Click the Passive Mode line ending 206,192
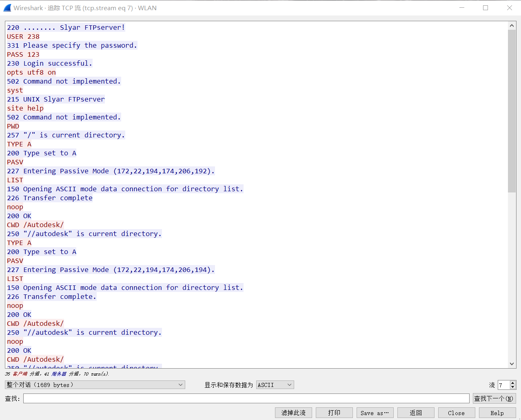 click(x=111, y=171)
